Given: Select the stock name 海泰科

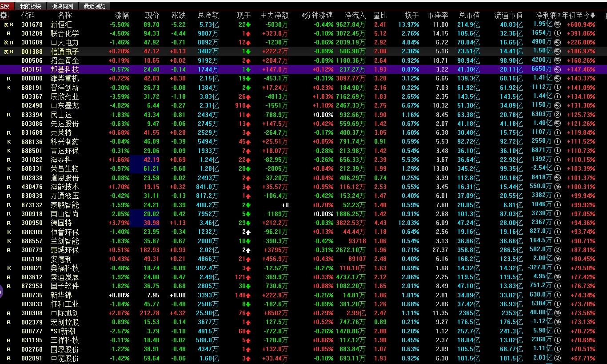Looking at the screenshot, I should pyautogui.click(x=61, y=160).
